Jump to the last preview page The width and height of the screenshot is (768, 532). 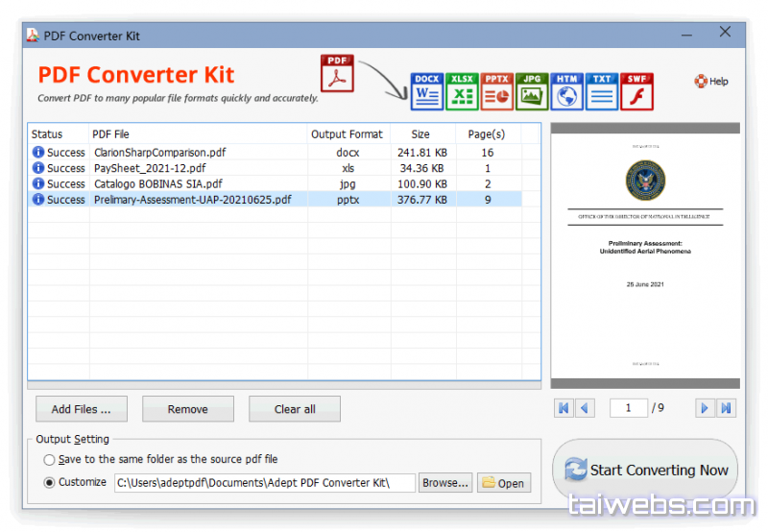click(x=727, y=408)
